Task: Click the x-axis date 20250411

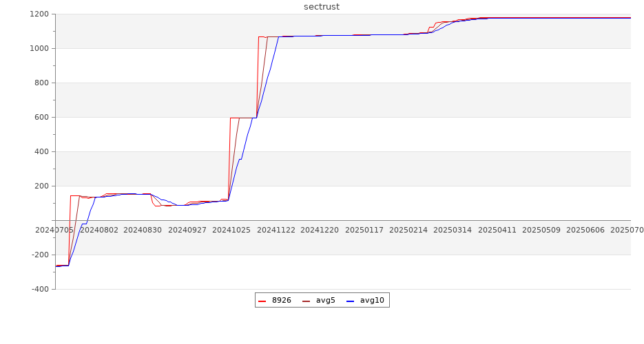Action: pos(497,230)
